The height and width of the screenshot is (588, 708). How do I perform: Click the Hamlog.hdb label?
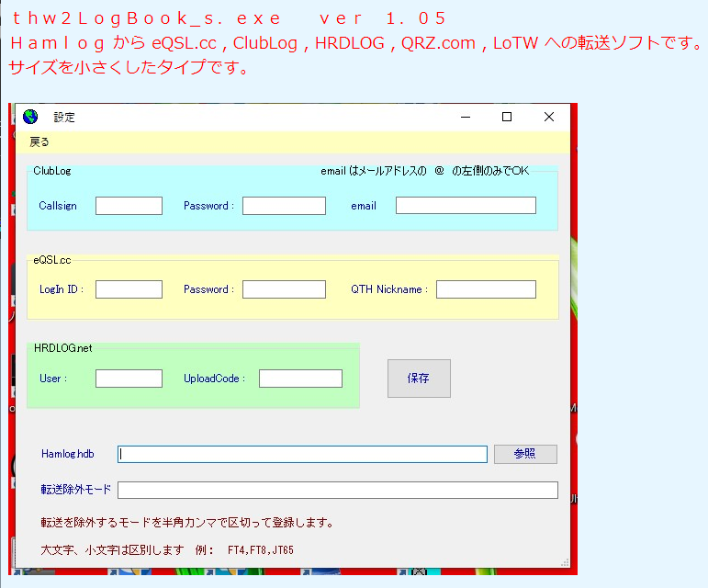pos(68,454)
